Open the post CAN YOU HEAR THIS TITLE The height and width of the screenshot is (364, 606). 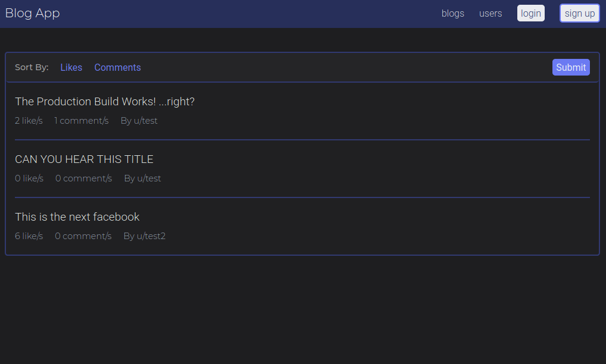click(84, 159)
